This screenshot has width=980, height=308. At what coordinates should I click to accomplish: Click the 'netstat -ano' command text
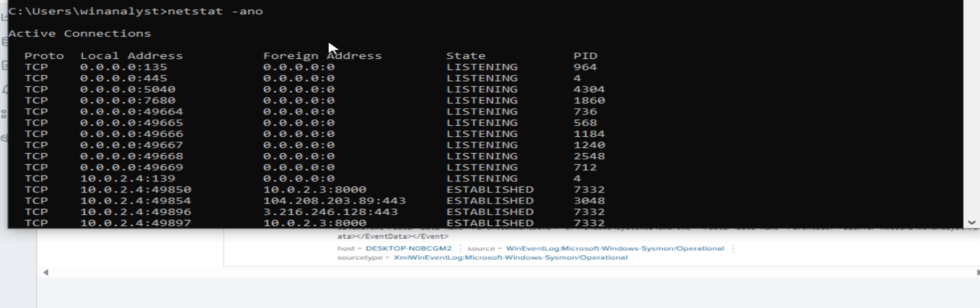point(215,11)
